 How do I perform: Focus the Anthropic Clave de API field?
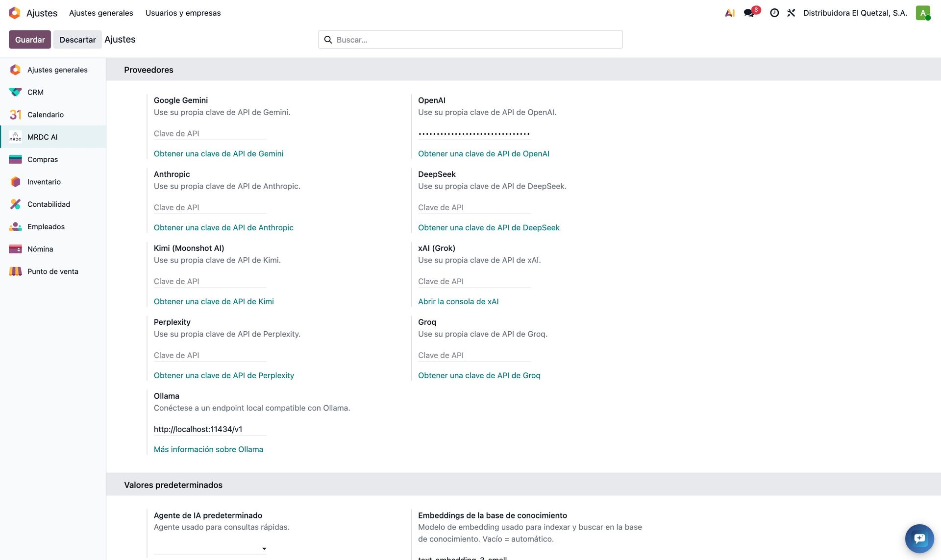coord(210,207)
